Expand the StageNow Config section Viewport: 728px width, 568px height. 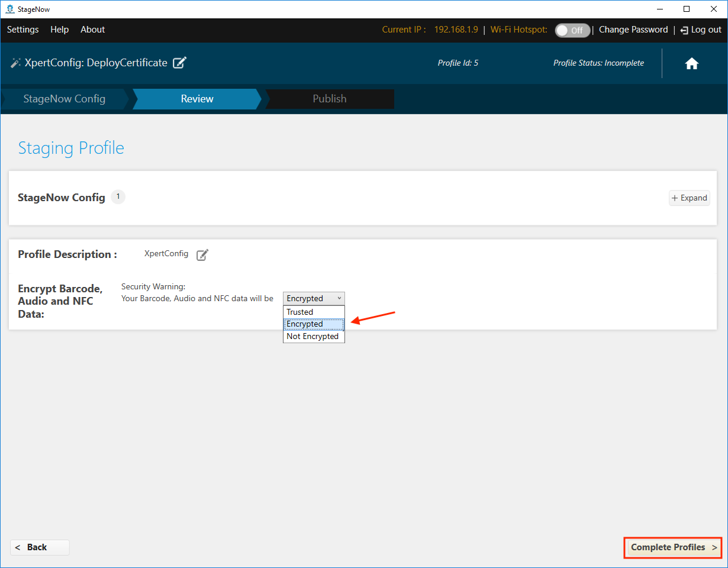point(689,198)
